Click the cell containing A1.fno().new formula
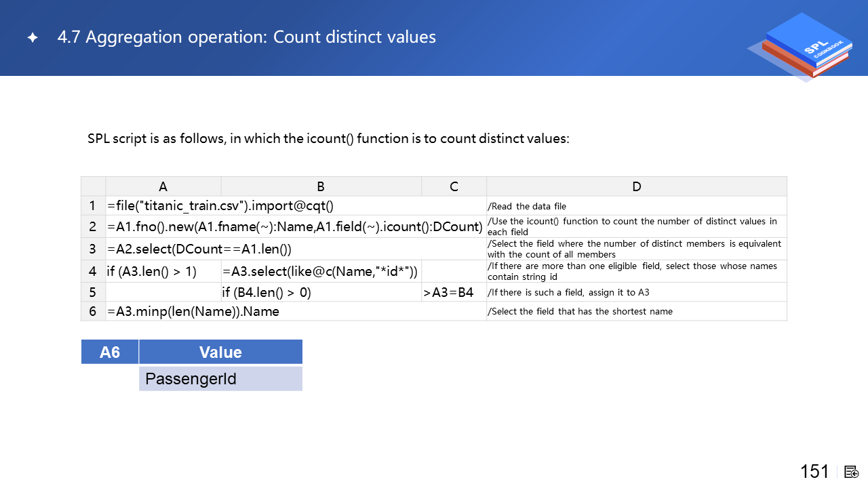The height and width of the screenshot is (488, 868). coord(295,226)
